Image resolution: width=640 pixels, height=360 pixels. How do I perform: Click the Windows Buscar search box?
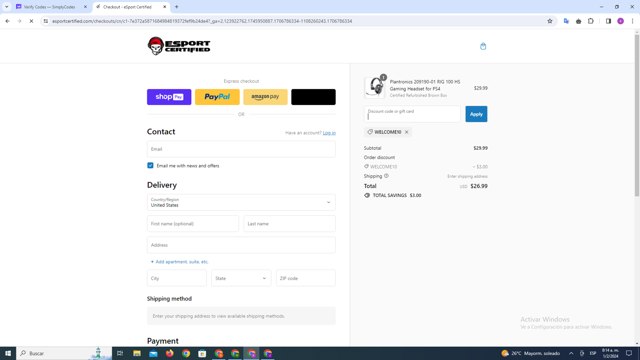(64, 353)
